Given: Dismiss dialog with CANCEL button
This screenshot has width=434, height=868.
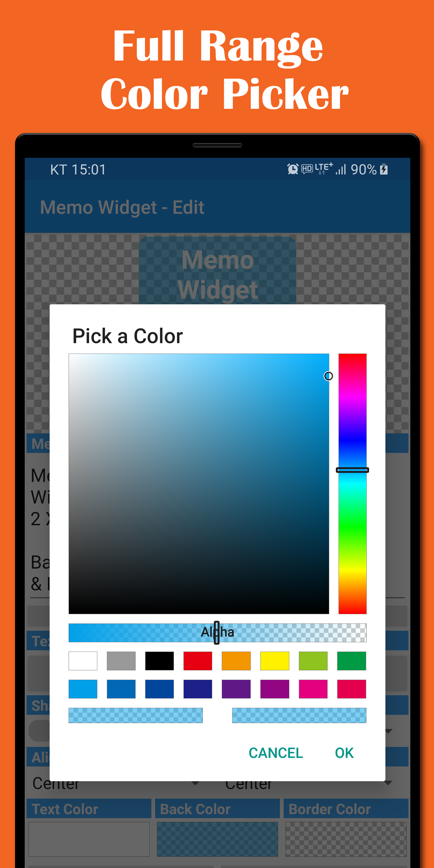Looking at the screenshot, I should pos(276,753).
